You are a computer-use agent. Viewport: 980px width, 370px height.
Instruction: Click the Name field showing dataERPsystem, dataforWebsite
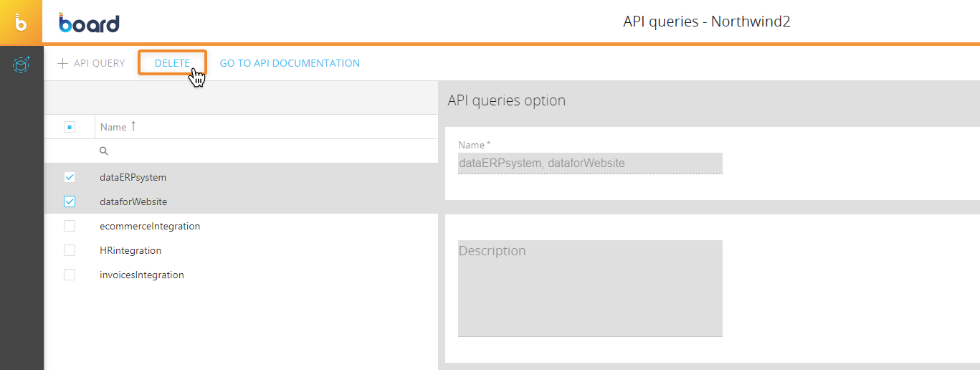click(589, 163)
